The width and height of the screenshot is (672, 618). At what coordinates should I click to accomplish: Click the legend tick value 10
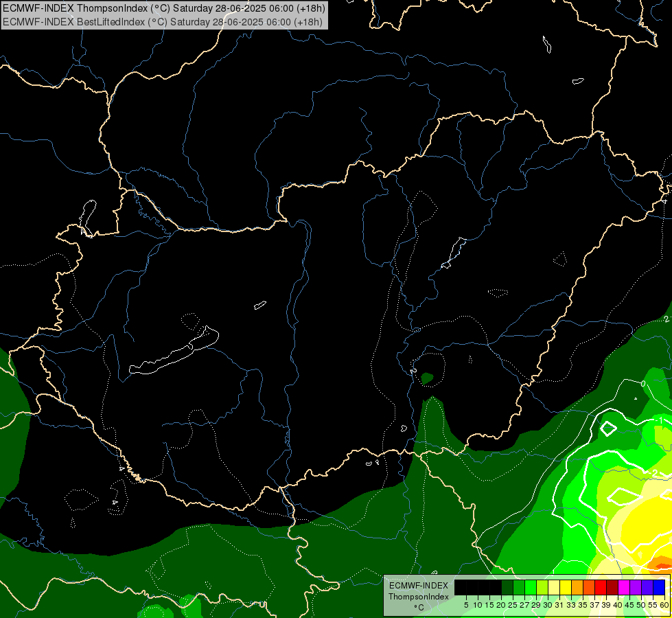pyautogui.click(x=478, y=605)
